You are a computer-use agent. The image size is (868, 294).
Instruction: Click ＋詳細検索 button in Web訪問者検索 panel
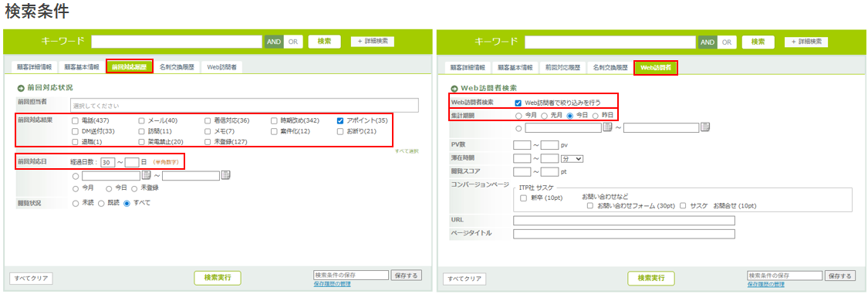coord(806,42)
